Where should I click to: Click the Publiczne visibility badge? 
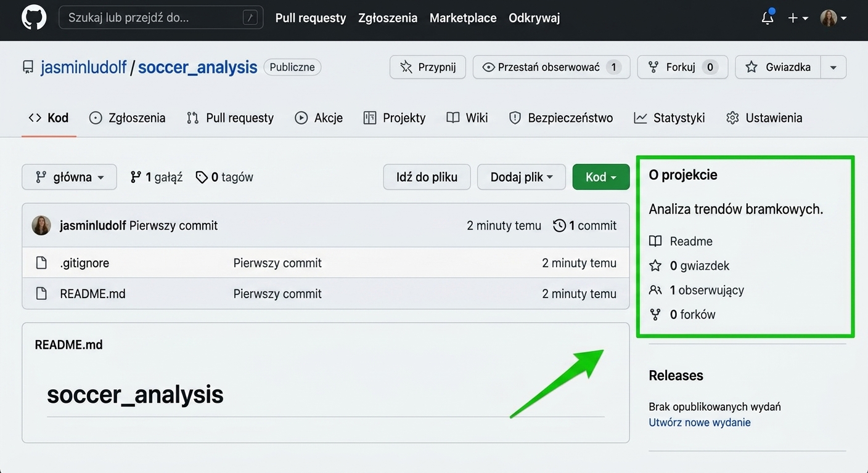pos(293,67)
